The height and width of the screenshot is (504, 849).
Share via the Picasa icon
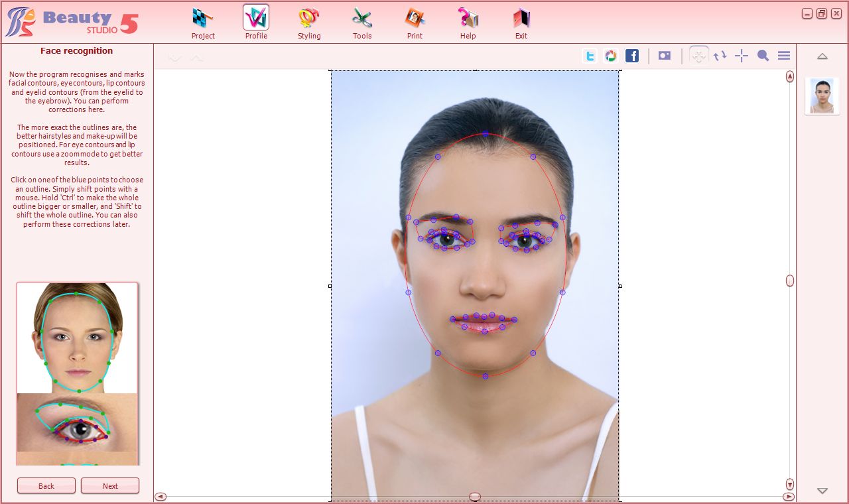611,56
